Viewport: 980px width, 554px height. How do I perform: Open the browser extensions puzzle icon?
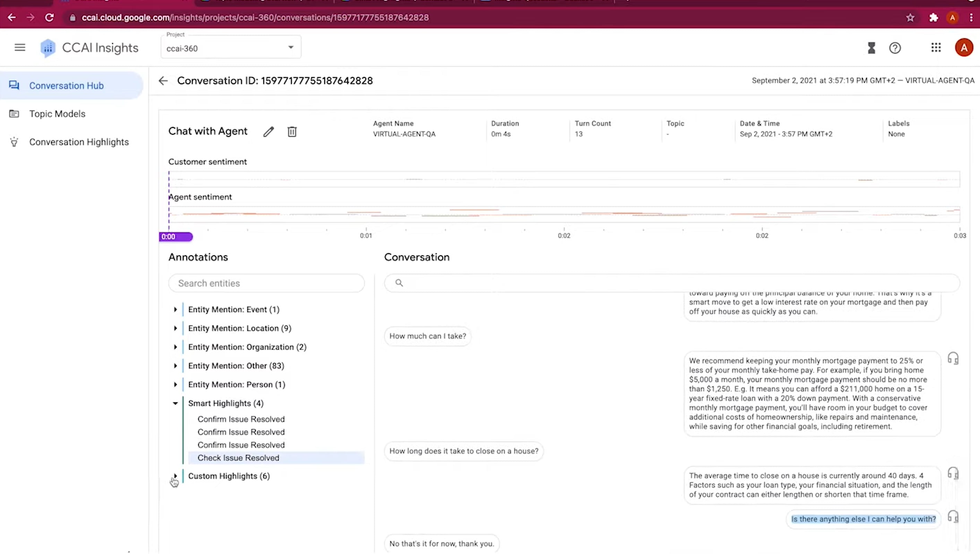click(x=933, y=17)
